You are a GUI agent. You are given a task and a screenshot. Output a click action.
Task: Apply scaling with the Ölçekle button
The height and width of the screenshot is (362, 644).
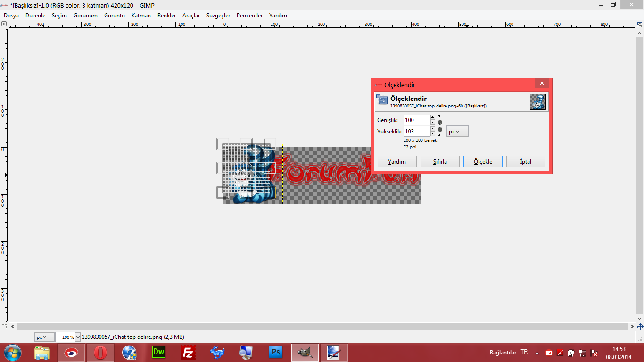(483, 162)
